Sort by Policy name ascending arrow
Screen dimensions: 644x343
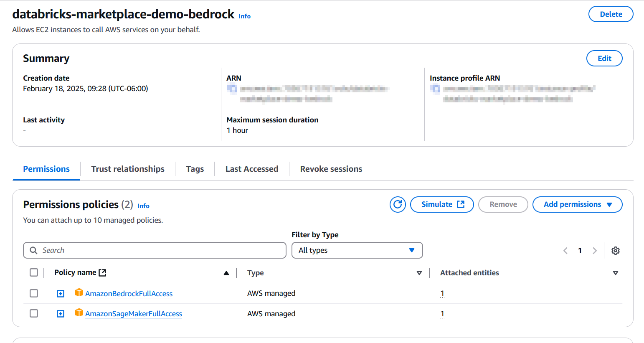pos(226,273)
